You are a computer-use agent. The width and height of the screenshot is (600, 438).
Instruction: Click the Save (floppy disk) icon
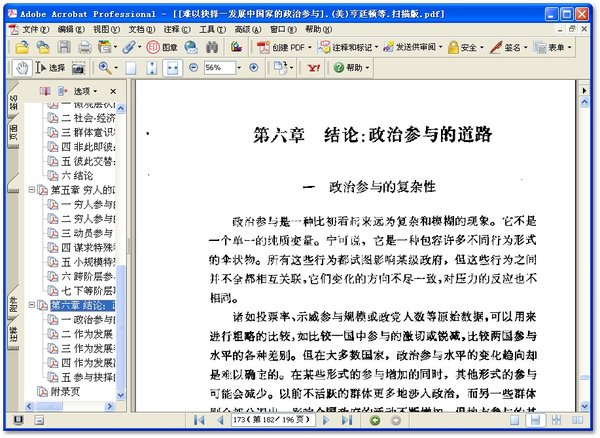pos(64,47)
